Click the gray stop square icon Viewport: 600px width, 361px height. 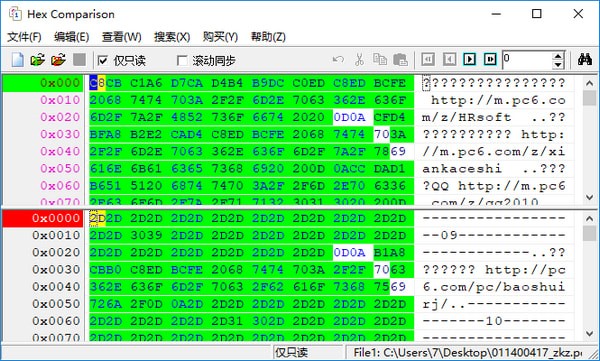79,59
